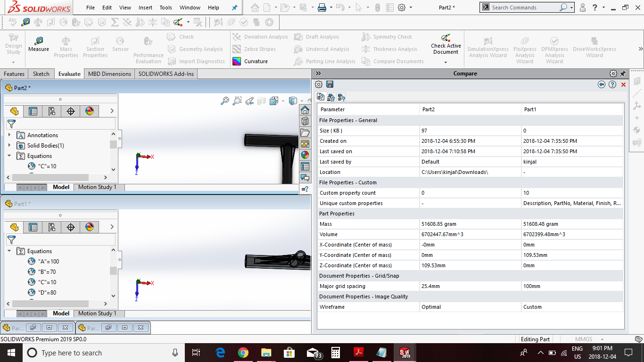Select Motion Study 1 tab in Part2

[97, 187]
